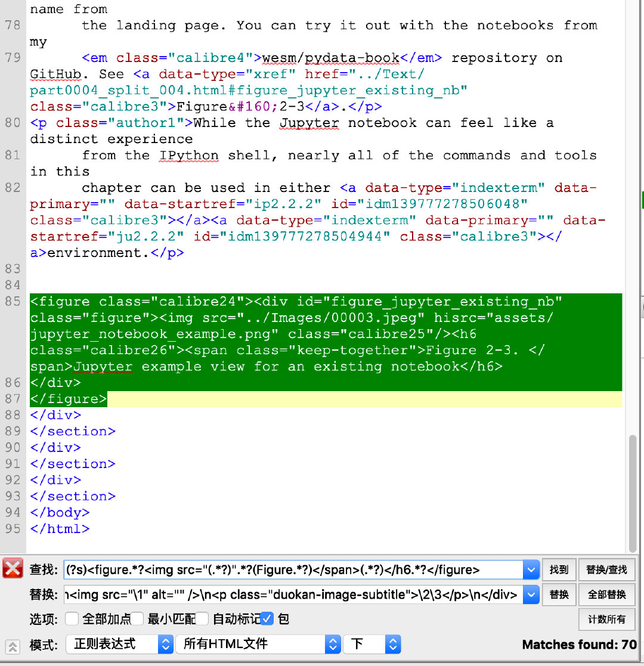The width and height of the screenshot is (644, 666).
Task: Click the </section> tag on line 93
Action: point(73,496)
